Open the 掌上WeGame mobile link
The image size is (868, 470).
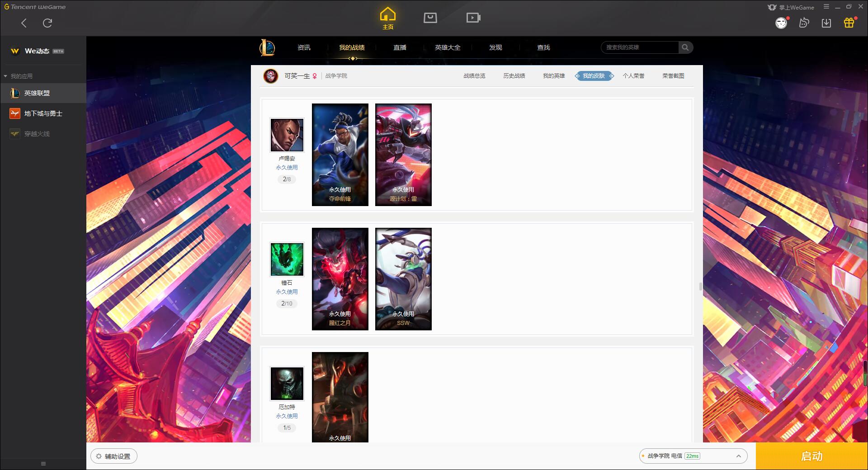click(x=791, y=7)
